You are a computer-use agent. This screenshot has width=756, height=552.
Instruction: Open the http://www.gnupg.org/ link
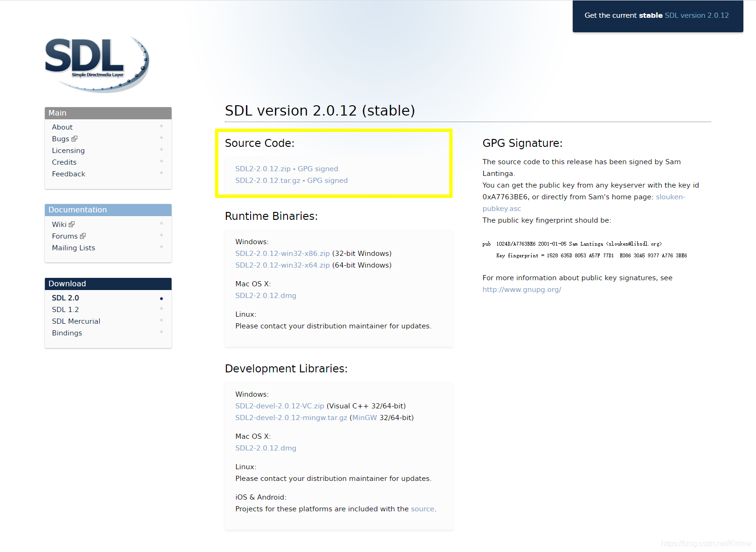522,290
